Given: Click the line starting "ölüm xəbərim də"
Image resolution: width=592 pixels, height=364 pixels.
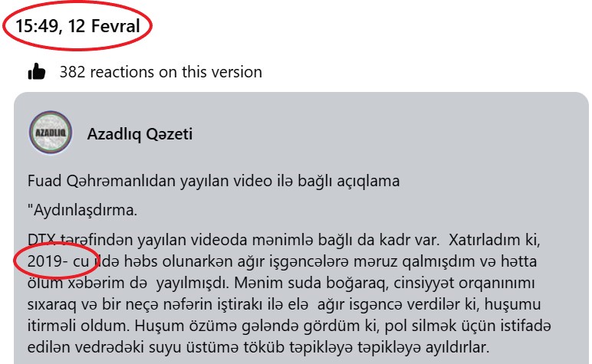Looking at the screenshot, I should 281,284.
